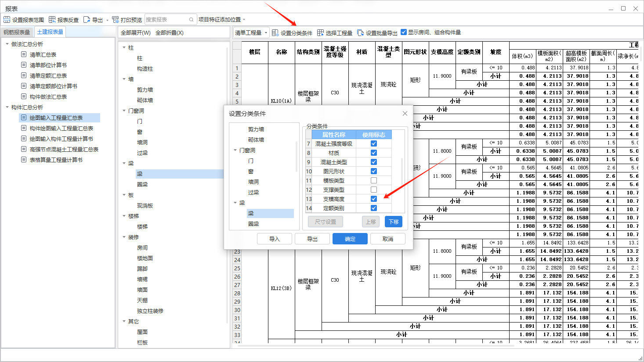The height and width of the screenshot is (362, 644).
Task: Toggle 显示房间、组合构件量 checkbox
Action: [x=404, y=32]
